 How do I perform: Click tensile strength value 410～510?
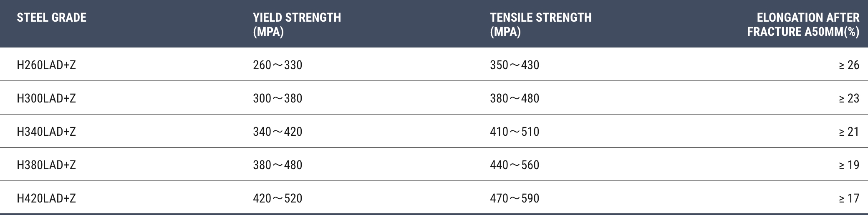[x=515, y=132]
